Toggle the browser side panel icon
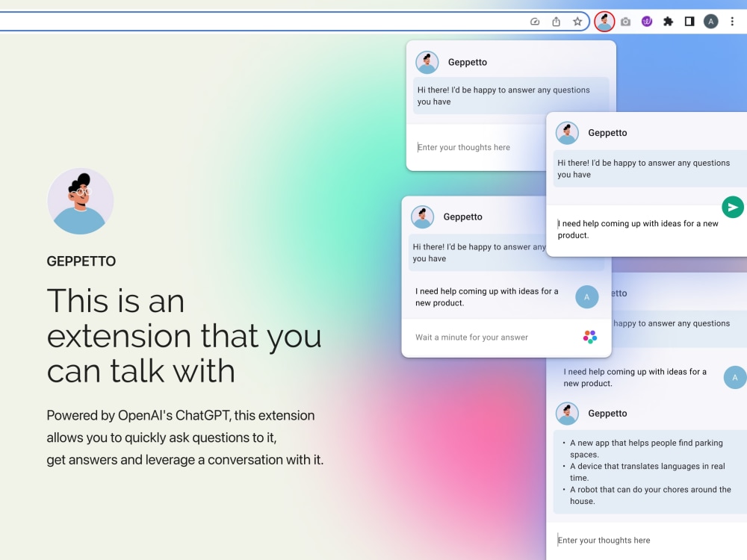747x560 pixels. [689, 22]
